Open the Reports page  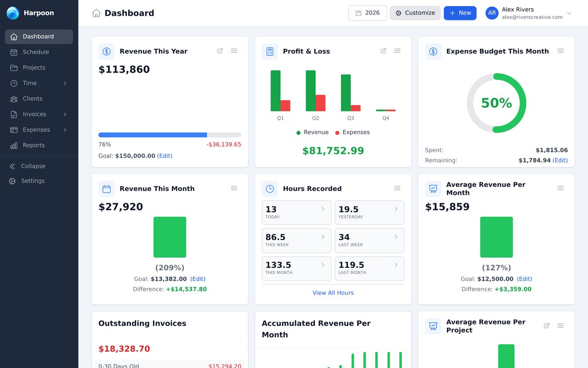[39, 145]
